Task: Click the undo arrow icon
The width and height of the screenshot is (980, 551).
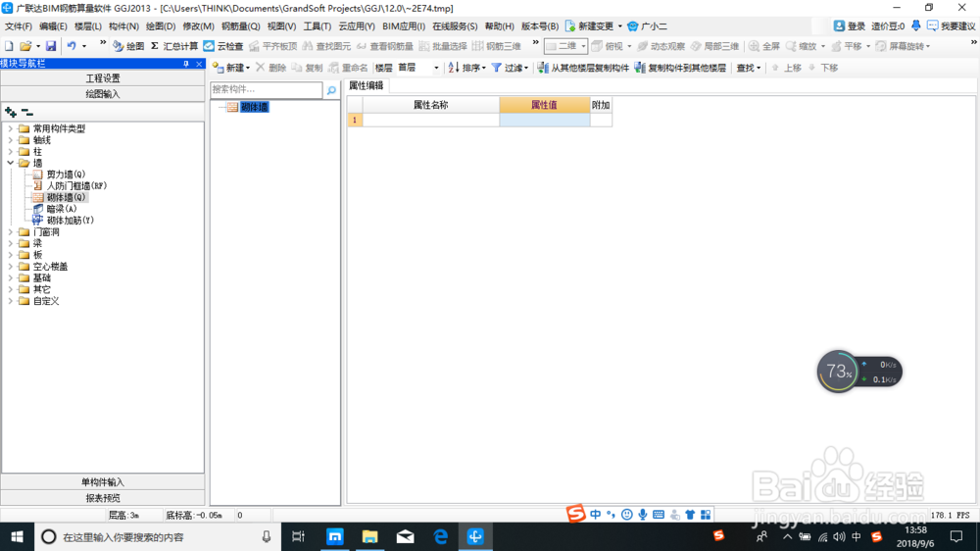Action: click(72, 46)
